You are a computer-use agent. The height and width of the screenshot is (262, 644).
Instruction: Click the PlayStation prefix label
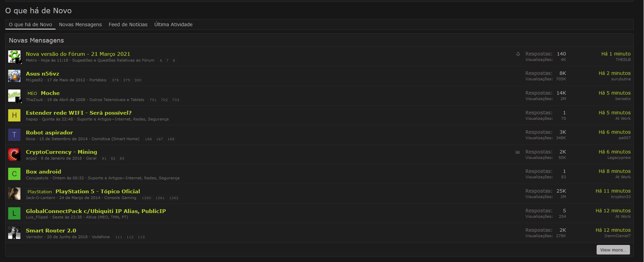coord(40,192)
